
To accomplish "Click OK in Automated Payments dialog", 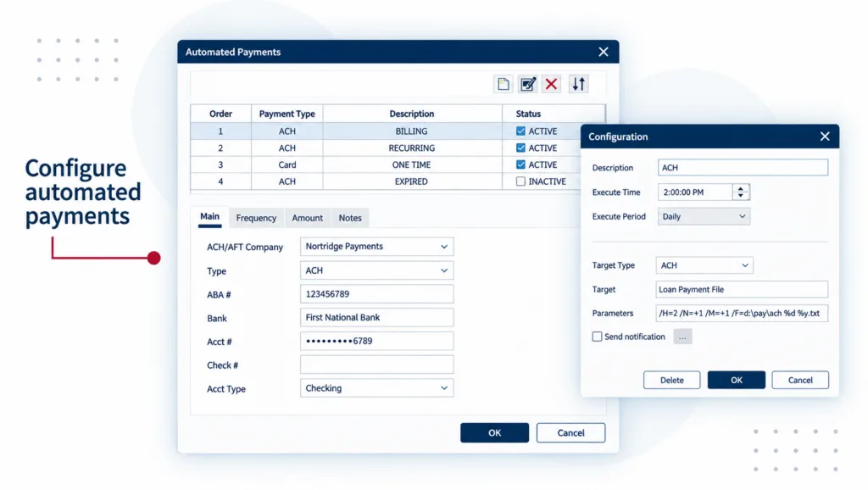I will pyautogui.click(x=494, y=433).
